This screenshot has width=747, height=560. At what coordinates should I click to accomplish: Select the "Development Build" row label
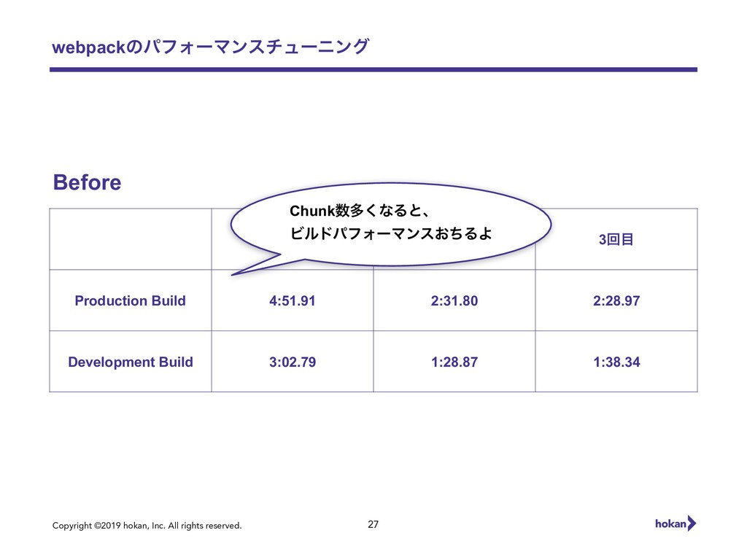pyautogui.click(x=131, y=362)
